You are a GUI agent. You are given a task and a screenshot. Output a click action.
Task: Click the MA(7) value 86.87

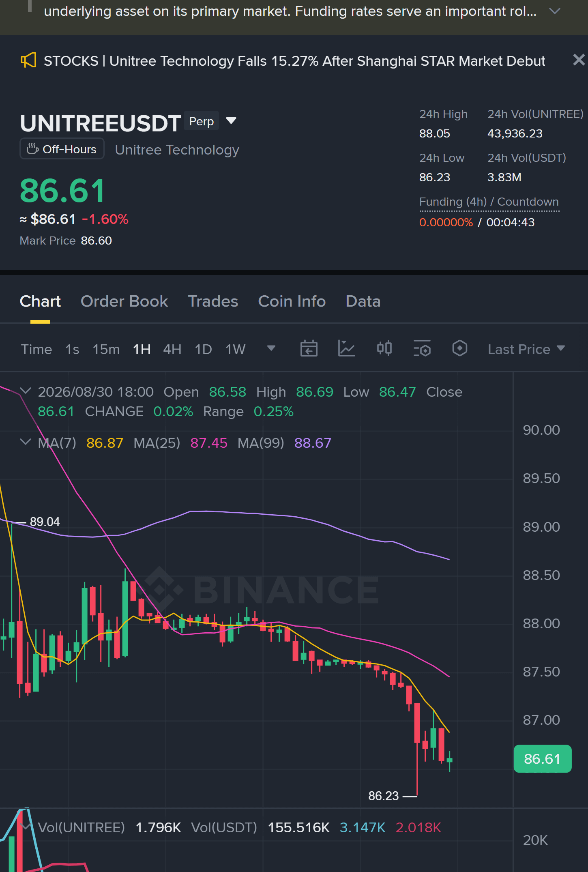click(x=105, y=443)
